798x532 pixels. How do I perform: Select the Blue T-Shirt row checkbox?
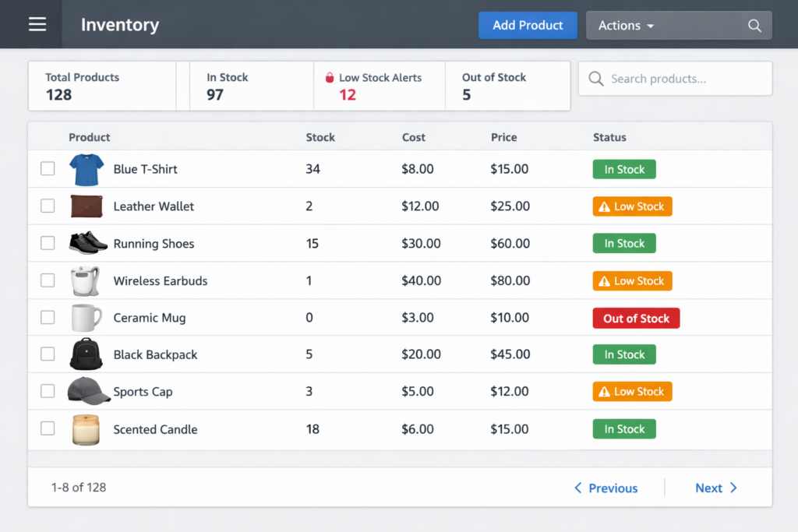(x=48, y=168)
